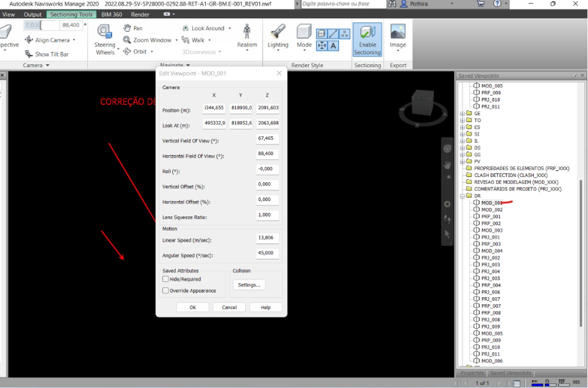588x388 pixels.
Task: Open Collision Settings dialog
Action: click(248, 284)
